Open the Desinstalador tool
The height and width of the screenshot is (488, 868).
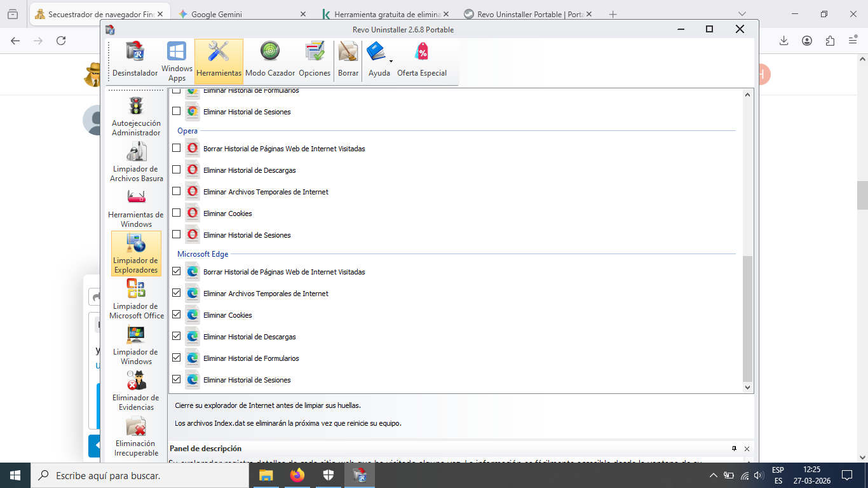[x=135, y=61]
